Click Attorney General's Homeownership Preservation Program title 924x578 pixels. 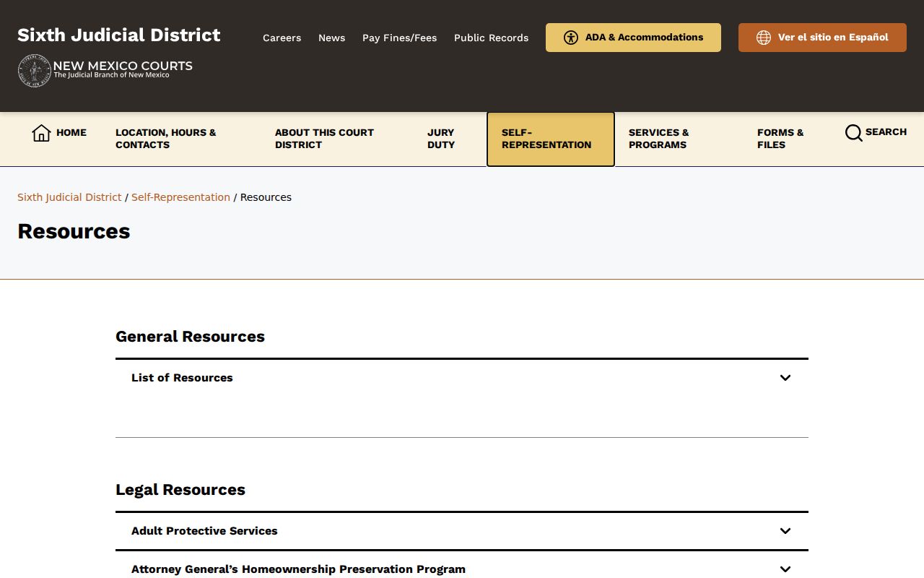[x=298, y=569]
